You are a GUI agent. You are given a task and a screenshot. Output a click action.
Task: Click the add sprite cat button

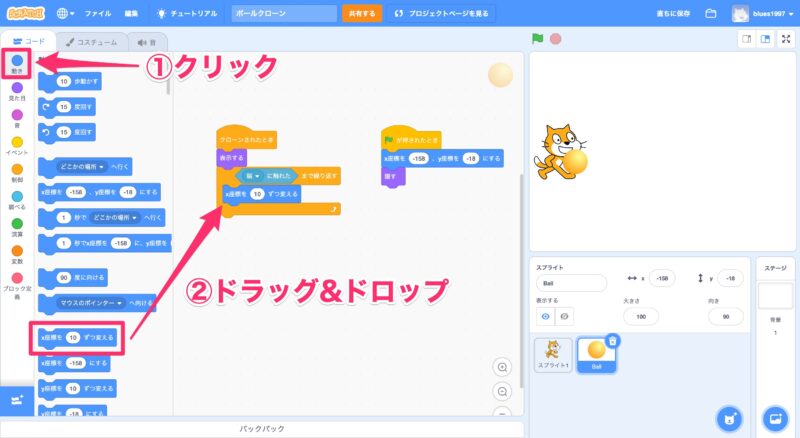pos(730,417)
